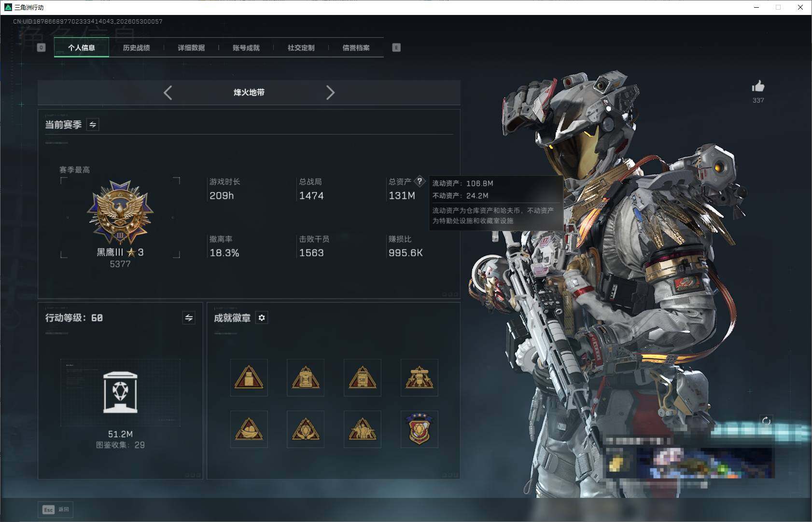Select the third badge in the top row
This screenshot has height=522, width=812.
coord(363,377)
